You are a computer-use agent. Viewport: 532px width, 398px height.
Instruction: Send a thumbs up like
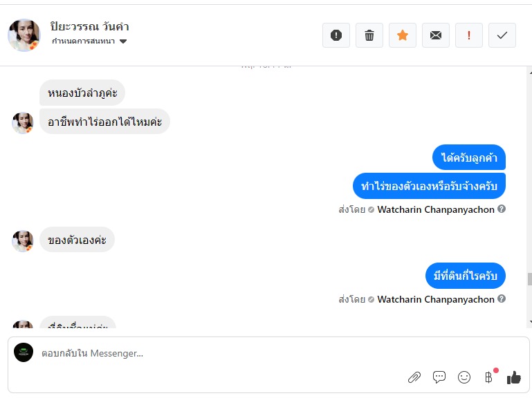coord(514,377)
